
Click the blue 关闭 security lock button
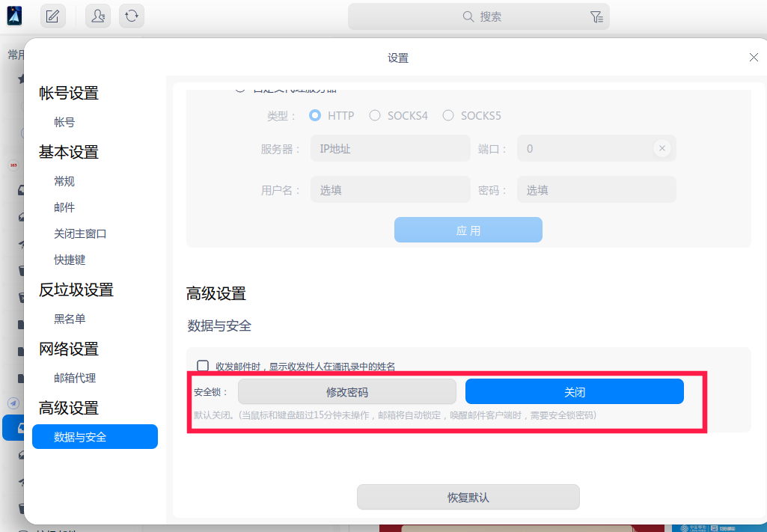(x=574, y=391)
